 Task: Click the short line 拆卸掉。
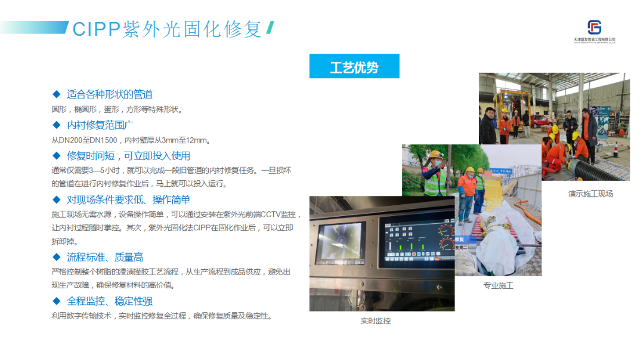point(65,241)
